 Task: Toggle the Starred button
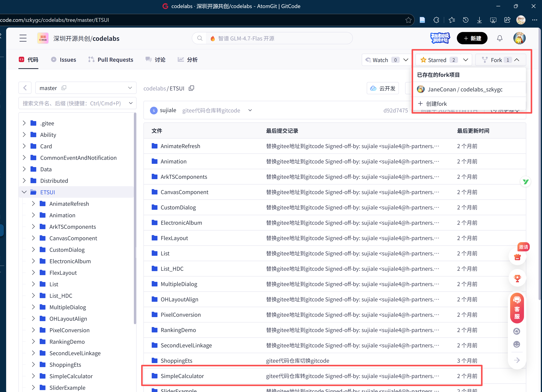[437, 60]
